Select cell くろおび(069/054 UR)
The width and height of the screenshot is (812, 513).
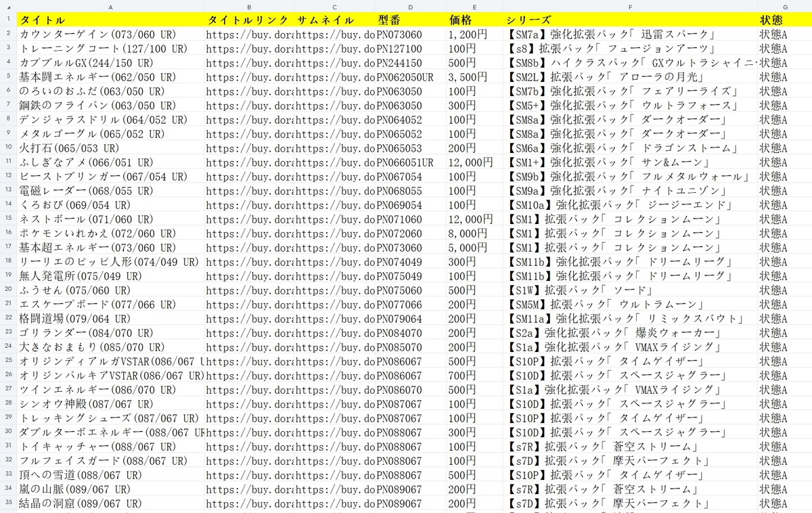click(x=110, y=204)
